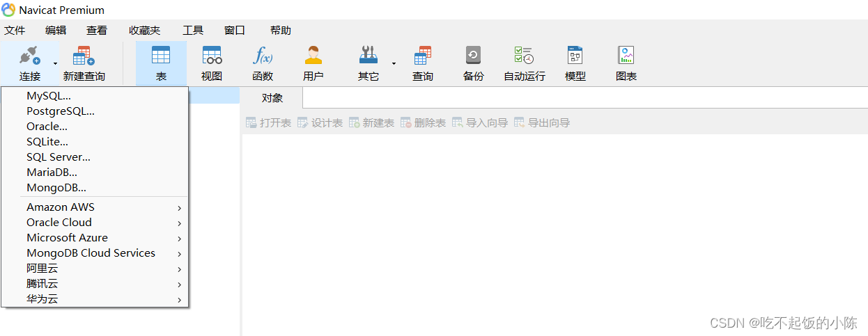Select the 函数 (Function) toolbar icon
The image size is (868, 336).
pos(263,56)
